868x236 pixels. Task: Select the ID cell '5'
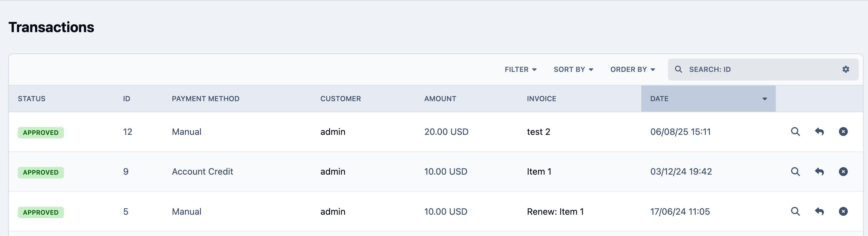click(x=126, y=212)
